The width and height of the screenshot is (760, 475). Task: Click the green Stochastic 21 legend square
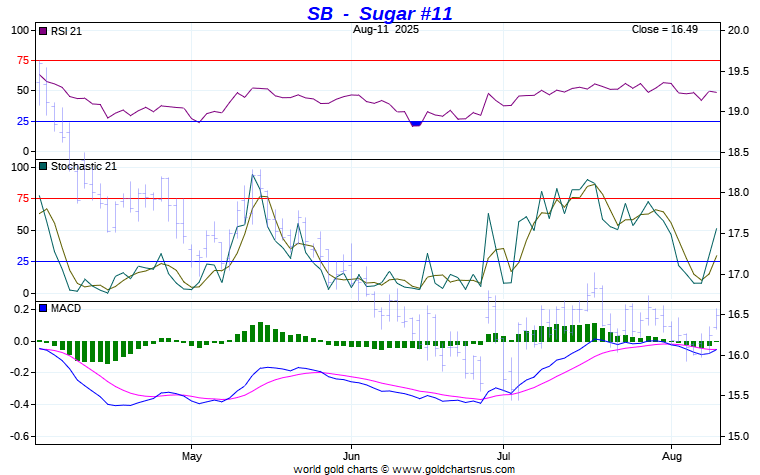click(x=43, y=167)
